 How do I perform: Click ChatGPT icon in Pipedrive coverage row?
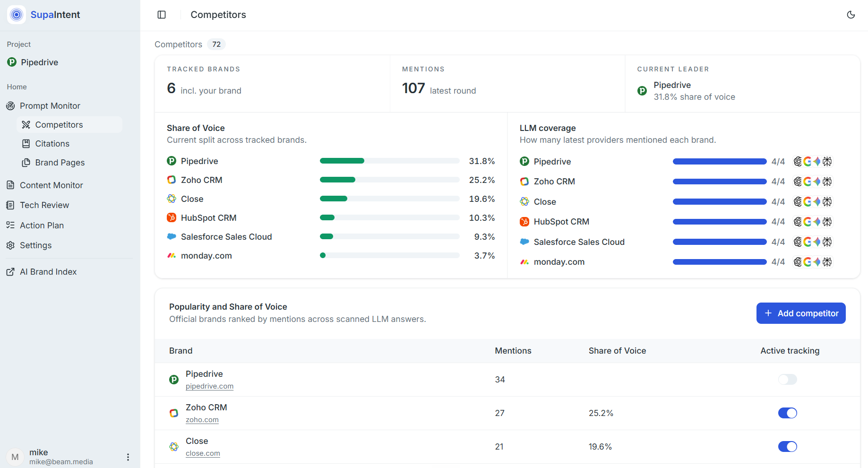pos(798,162)
